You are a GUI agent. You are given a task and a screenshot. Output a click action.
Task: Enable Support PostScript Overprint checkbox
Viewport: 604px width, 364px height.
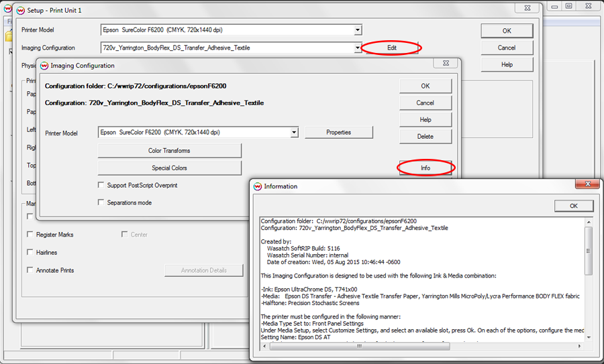pos(101,185)
